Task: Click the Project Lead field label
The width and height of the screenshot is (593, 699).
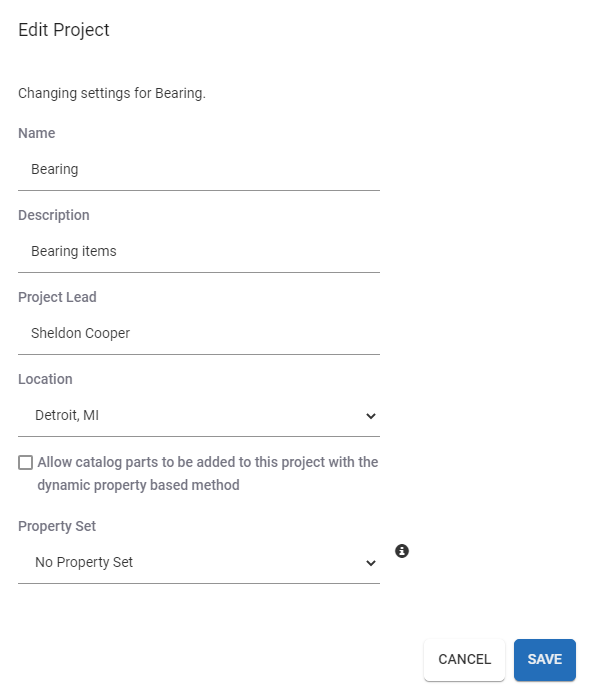Action: click(57, 297)
